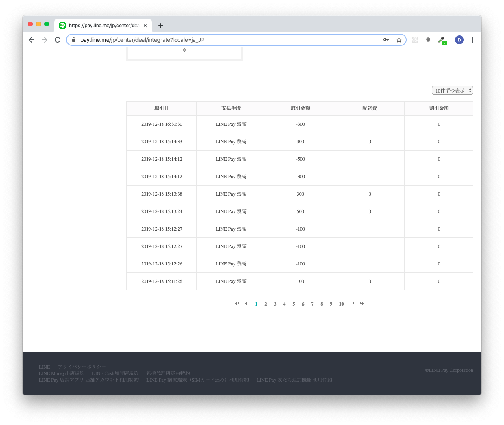Viewport: 504px width, 425px height.
Task: Open the gray dot extension icon
Action: (x=428, y=40)
